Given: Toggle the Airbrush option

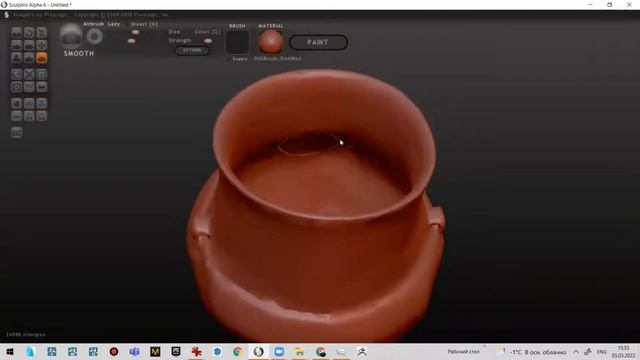Looking at the screenshot, I should 93,24.
